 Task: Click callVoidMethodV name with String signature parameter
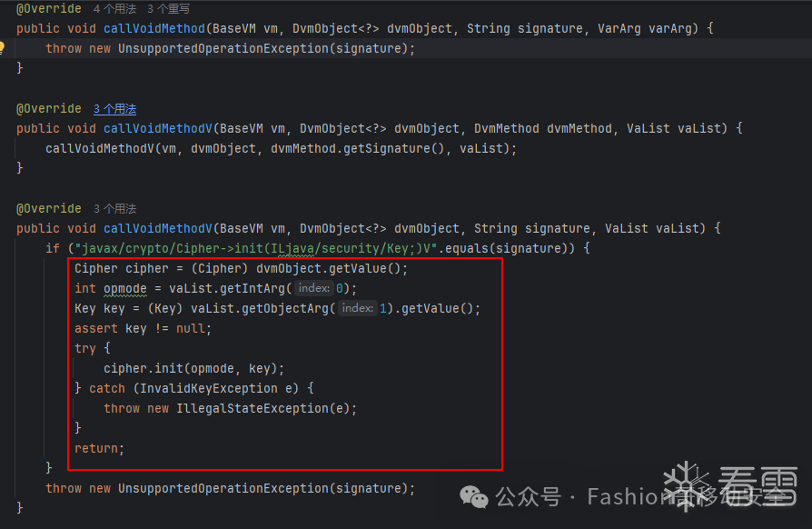157,228
